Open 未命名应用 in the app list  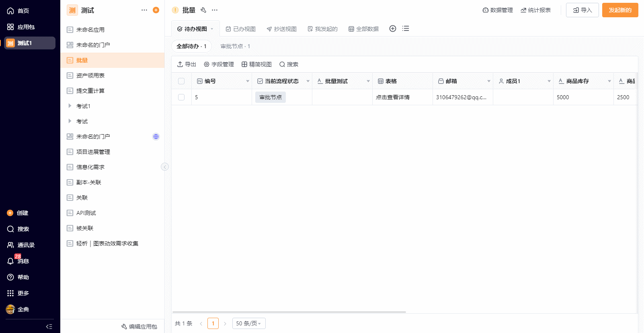click(x=113, y=30)
